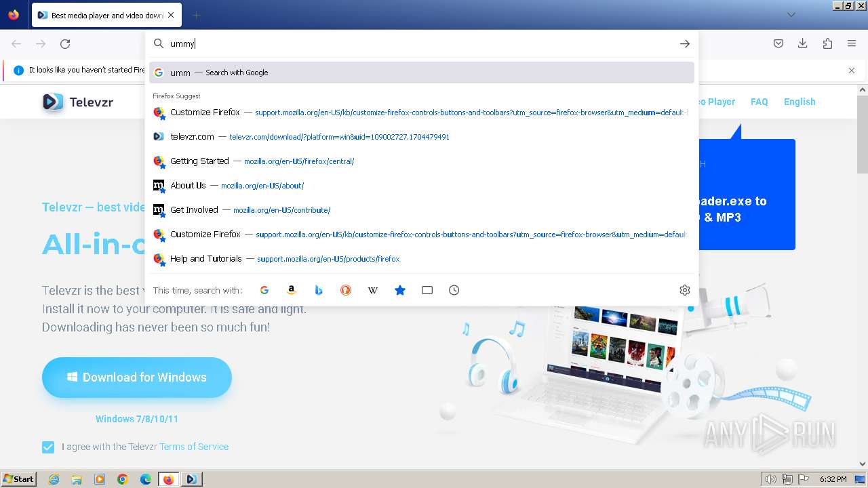Go back with the back arrow
This screenshot has height=488, width=868.
pos(16,43)
